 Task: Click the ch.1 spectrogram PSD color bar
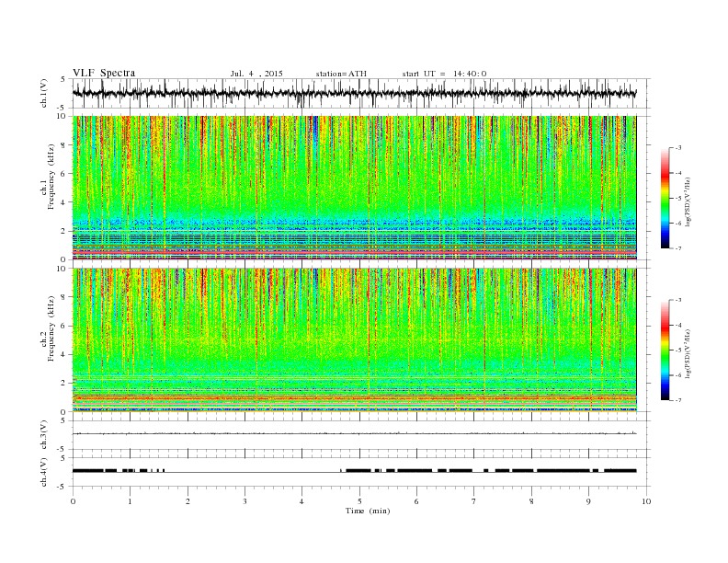[665, 198]
